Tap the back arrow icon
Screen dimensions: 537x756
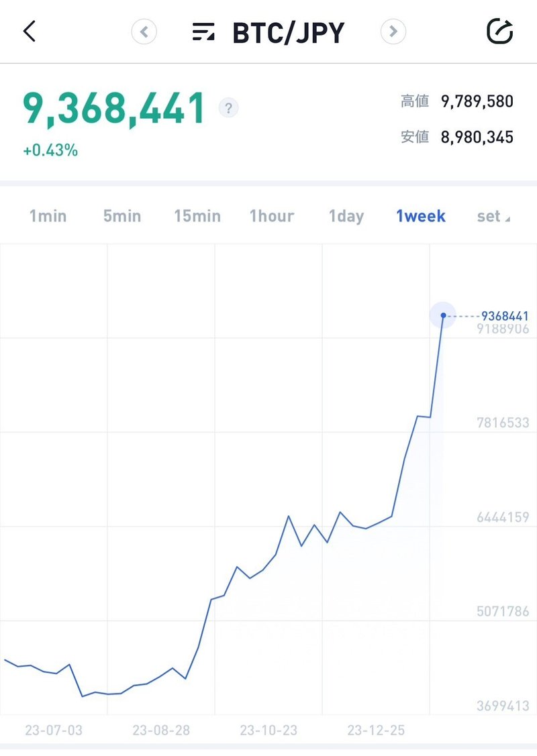point(30,32)
